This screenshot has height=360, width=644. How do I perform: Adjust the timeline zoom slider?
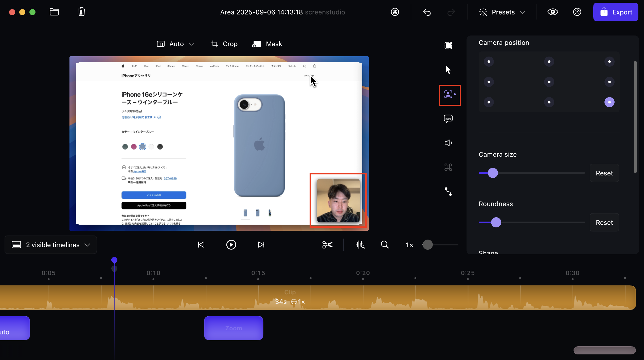[428, 245]
